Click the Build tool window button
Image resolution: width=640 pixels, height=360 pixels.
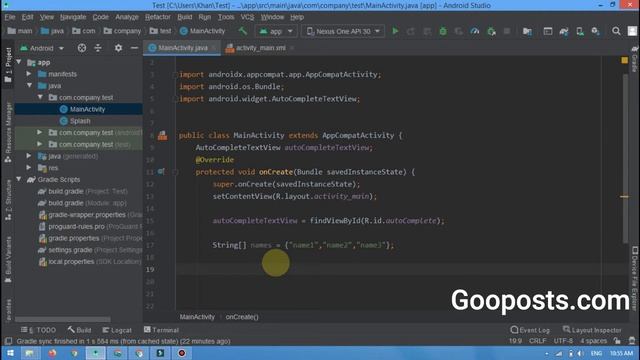(80, 330)
